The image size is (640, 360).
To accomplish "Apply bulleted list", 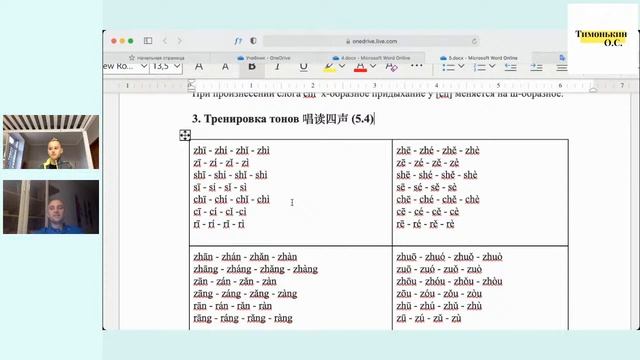I will tap(449, 67).
